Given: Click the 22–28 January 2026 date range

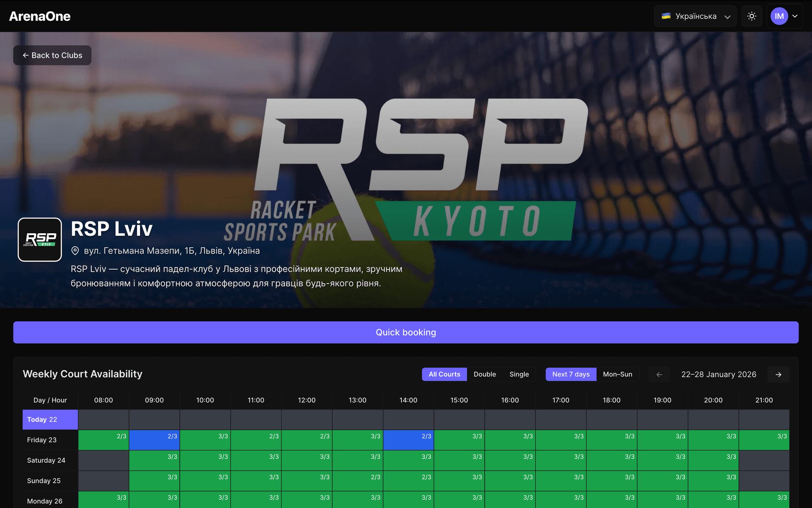Looking at the screenshot, I should (719, 374).
